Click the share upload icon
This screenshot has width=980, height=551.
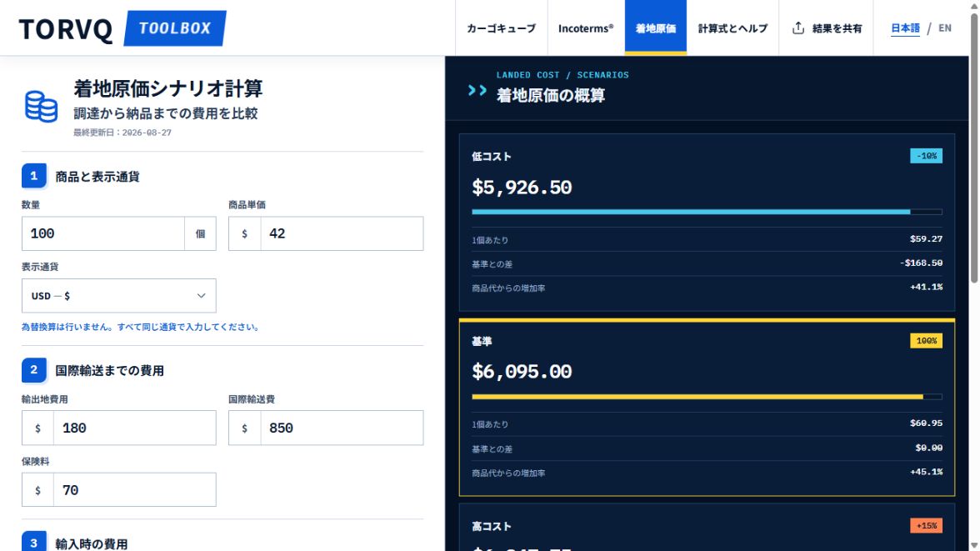[798, 28]
